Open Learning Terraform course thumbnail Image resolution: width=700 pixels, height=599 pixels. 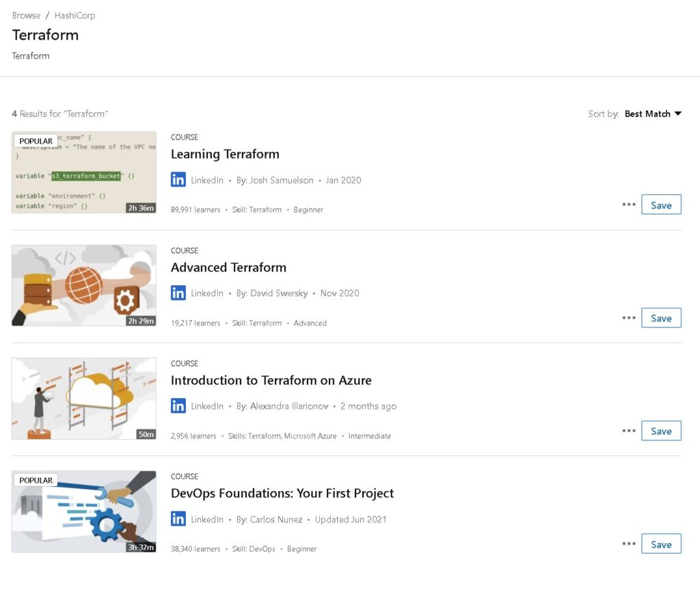[84, 172]
